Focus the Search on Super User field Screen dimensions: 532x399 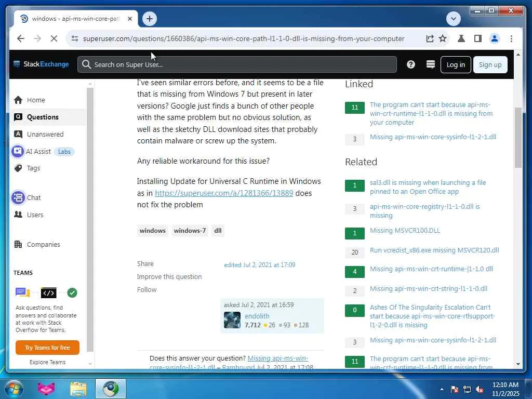click(x=237, y=64)
